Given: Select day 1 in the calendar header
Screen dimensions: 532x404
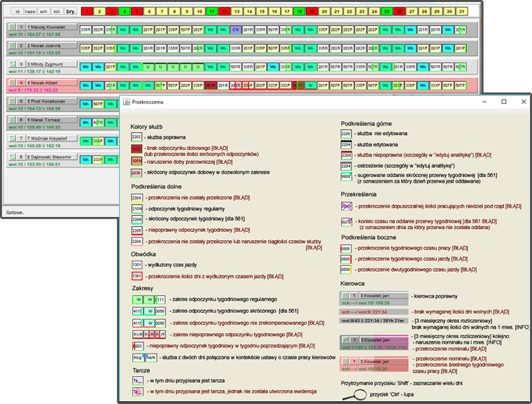Looking at the screenshot, I should coord(87,11).
